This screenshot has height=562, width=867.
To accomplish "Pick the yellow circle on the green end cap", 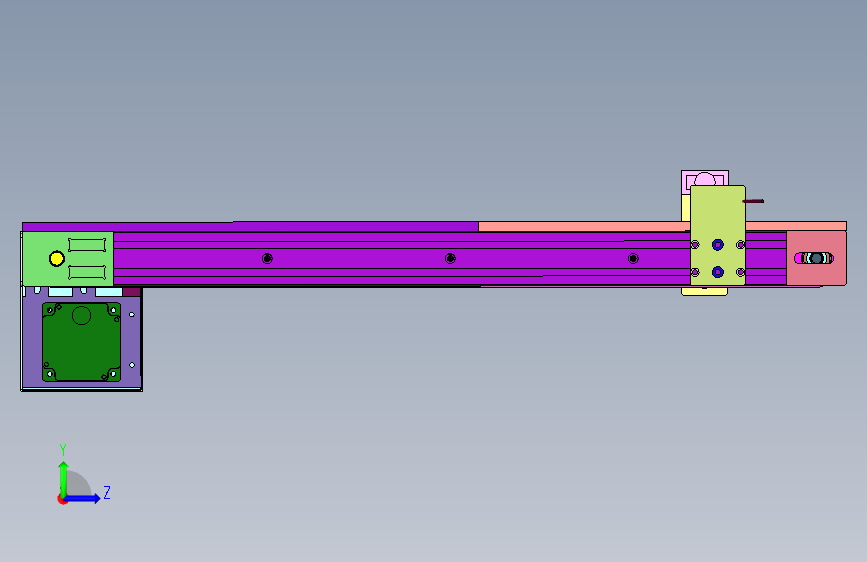I will (56, 258).
